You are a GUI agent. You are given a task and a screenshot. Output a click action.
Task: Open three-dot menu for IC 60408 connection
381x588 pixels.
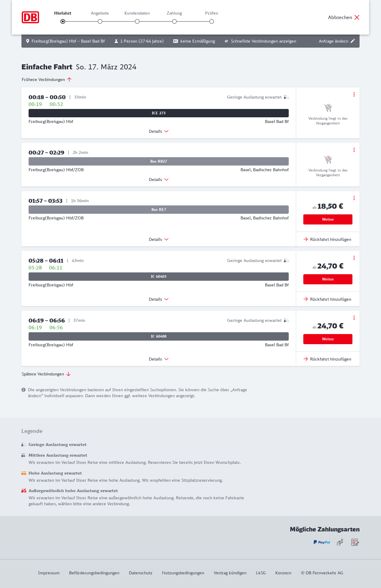point(354,318)
